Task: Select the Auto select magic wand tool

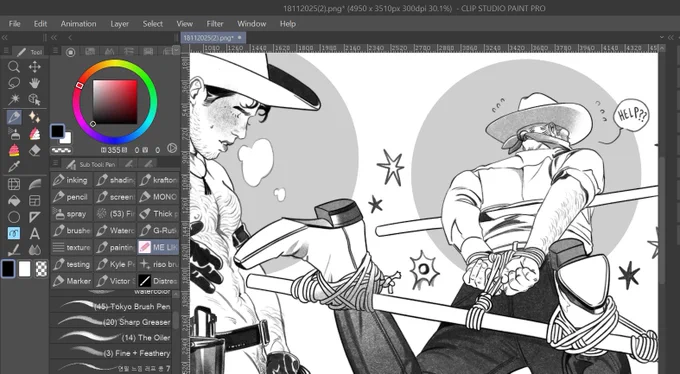Action: click(x=14, y=99)
